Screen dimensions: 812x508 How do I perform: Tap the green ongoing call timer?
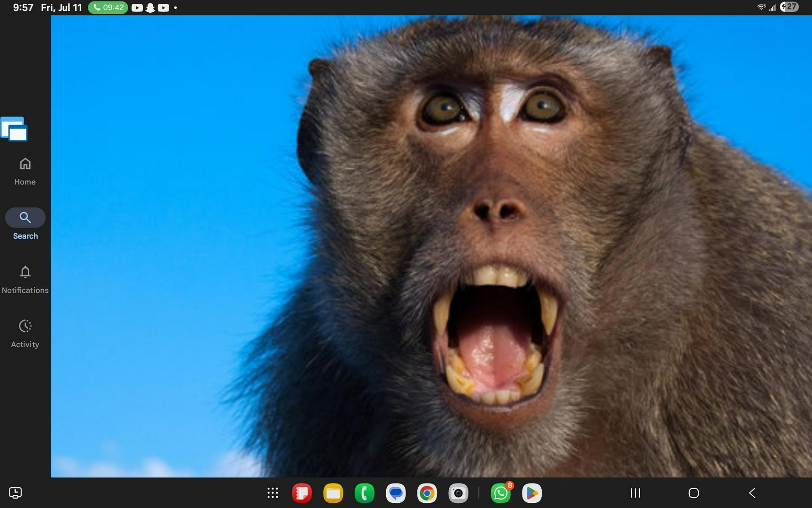click(x=108, y=8)
